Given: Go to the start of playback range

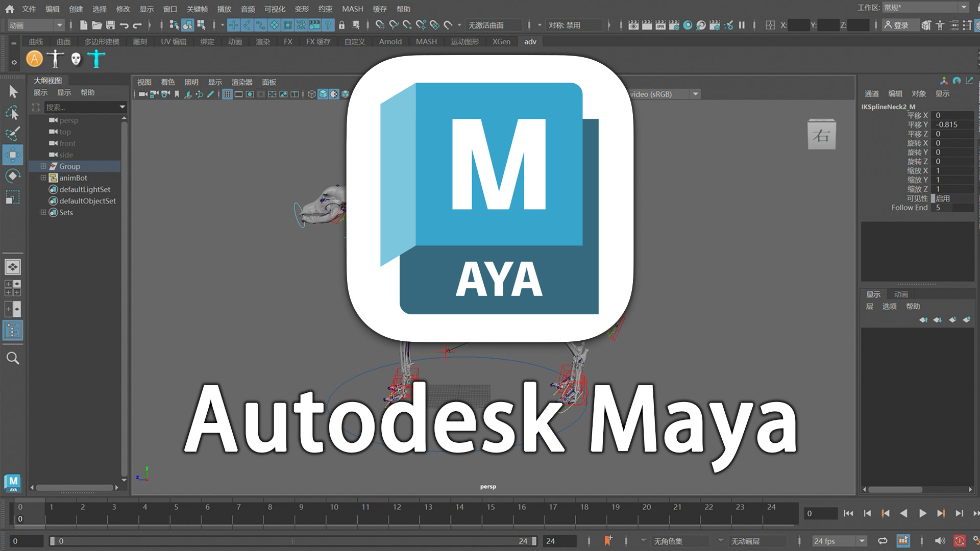Looking at the screenshot, I should [x=848, y=513].
